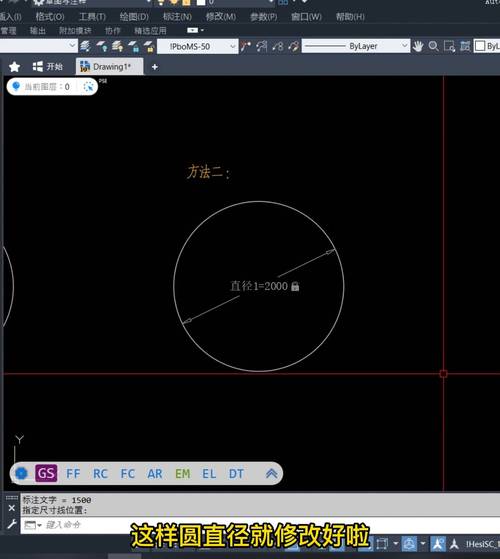Switch to the 精选应用 ribbon tab
This screenshot has width=500, height=559.
tap(150, 31)
